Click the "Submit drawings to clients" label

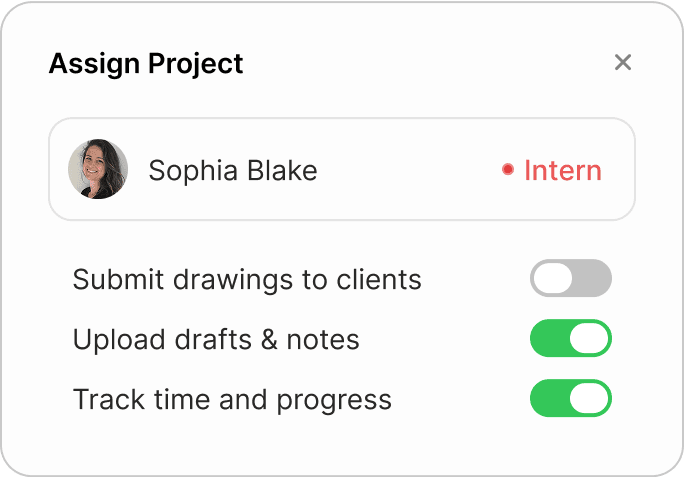point(247,279)
